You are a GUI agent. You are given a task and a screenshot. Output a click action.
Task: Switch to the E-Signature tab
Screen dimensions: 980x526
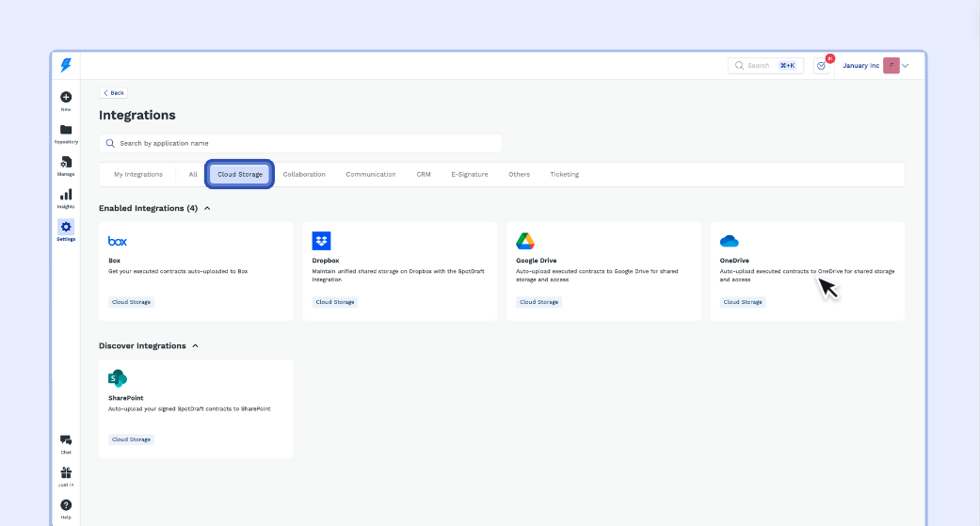pyautogui.click(x=470, y=174)
